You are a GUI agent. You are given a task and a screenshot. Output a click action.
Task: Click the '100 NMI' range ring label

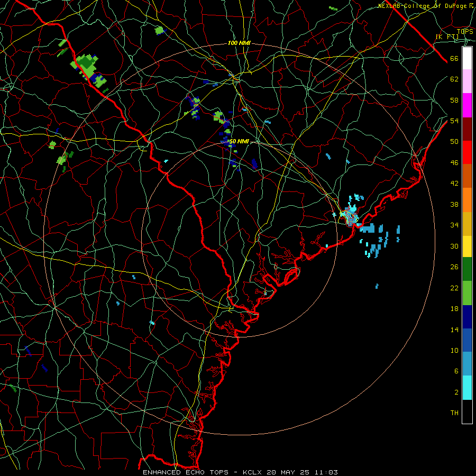click(x=239, y=43)
